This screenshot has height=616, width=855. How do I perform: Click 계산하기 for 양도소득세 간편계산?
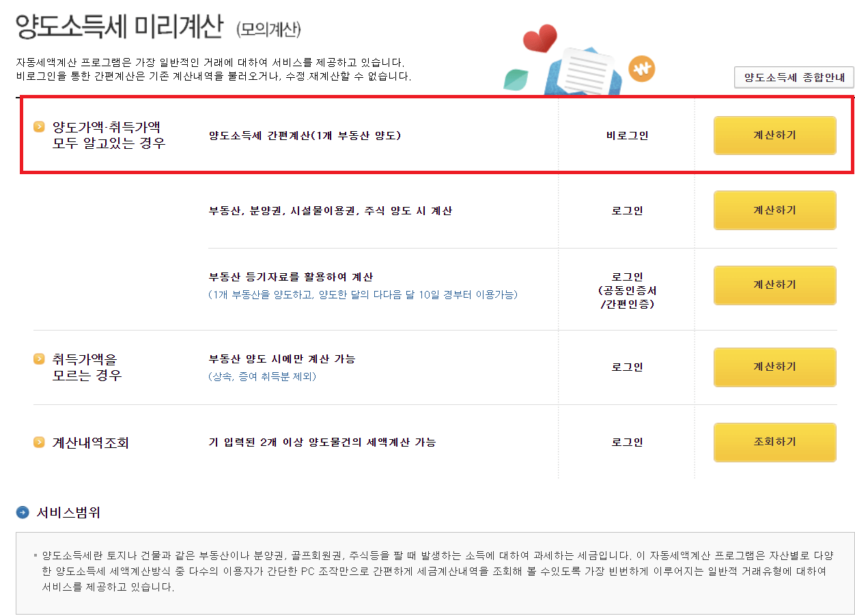click(774, 135)
